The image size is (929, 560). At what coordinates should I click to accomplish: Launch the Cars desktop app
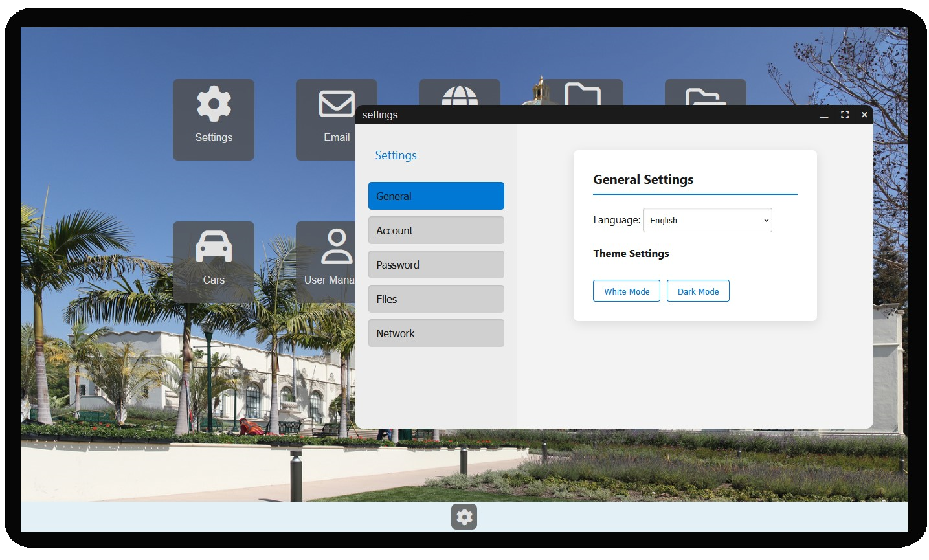tap(214, 262)
